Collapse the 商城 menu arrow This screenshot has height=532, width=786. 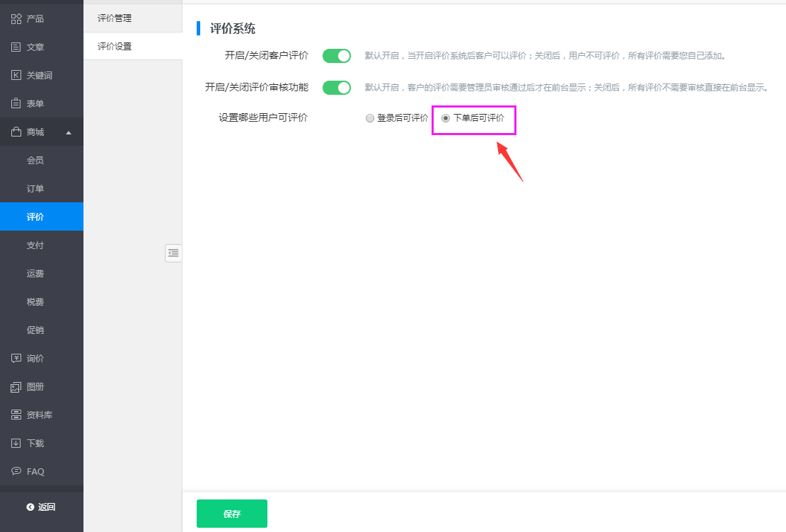[69, 132]
